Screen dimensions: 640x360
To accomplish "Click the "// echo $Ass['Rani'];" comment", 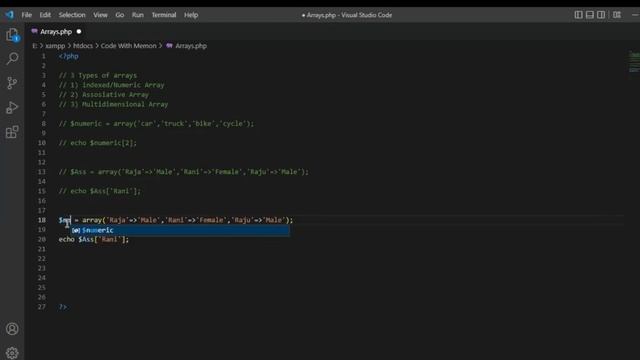I will [x=100, y=191].
